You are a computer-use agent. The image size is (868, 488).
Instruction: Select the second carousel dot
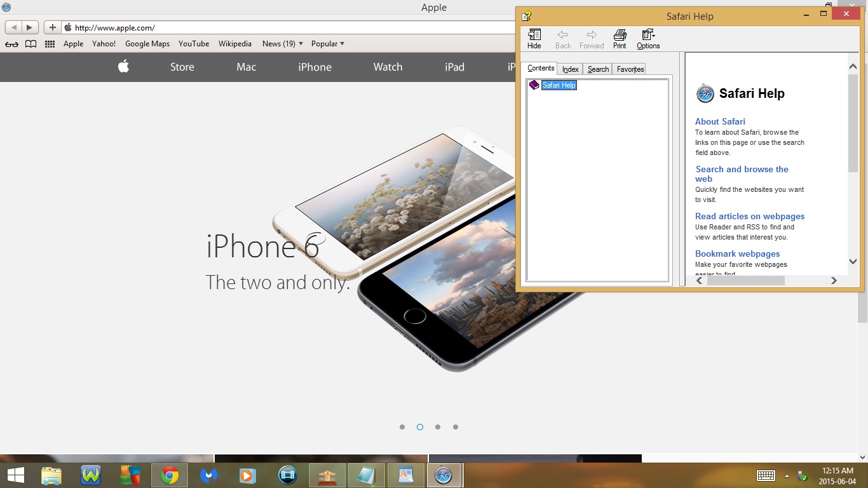tap(420, 427)
